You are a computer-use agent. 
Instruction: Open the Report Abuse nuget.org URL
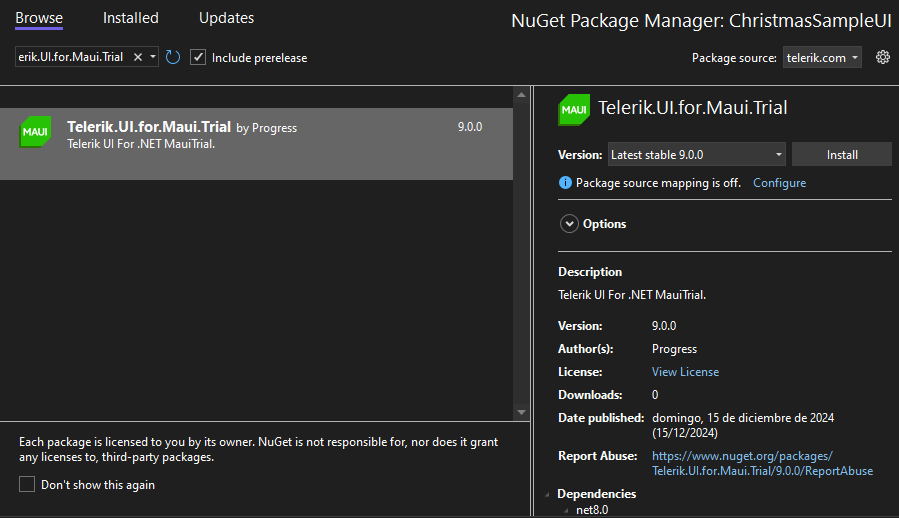763,463
